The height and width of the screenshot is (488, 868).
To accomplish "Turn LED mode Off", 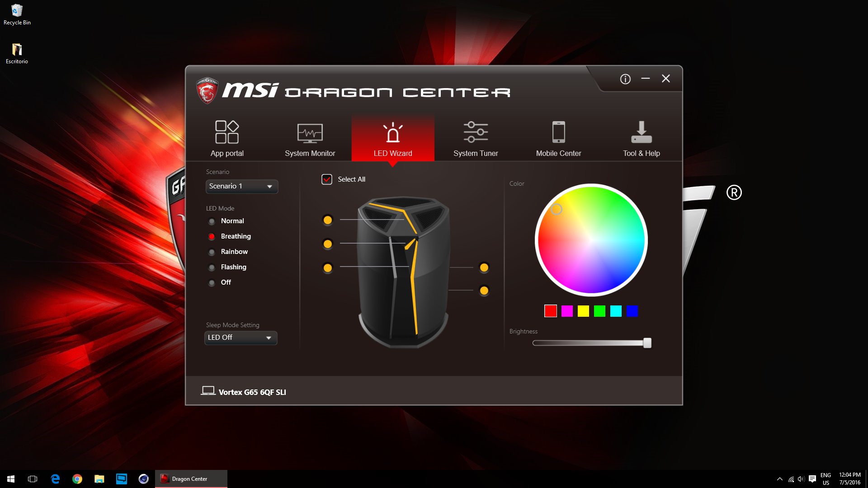I will tap(220, 282).
